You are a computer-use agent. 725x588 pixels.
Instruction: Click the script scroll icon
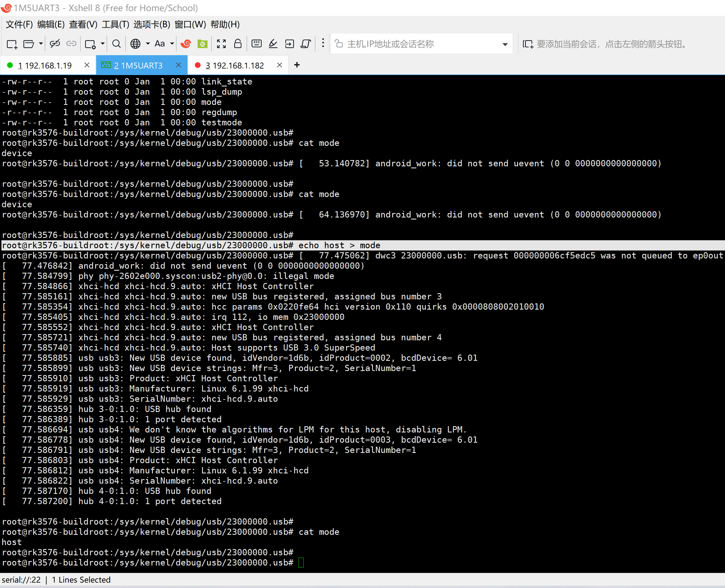(x=306, y=44)
